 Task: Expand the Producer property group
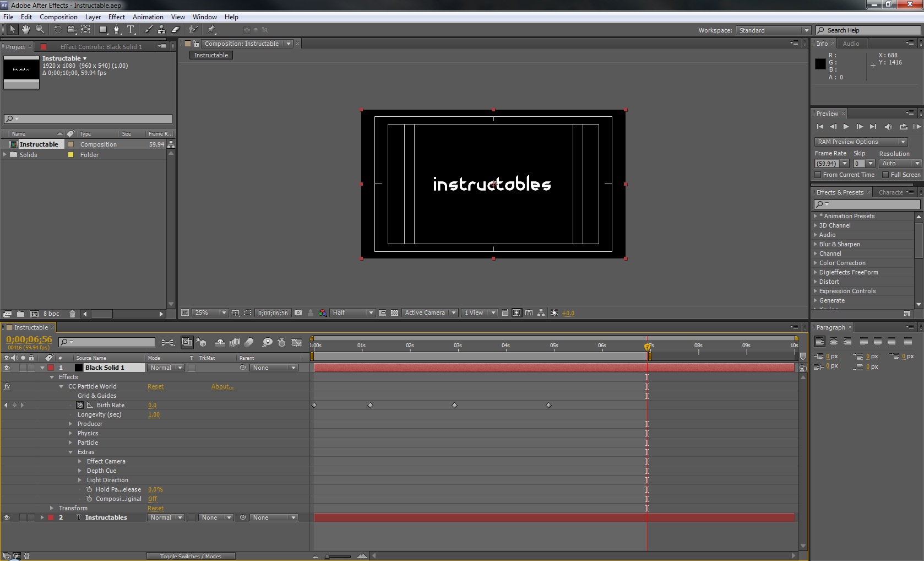[x=70, y=424]
